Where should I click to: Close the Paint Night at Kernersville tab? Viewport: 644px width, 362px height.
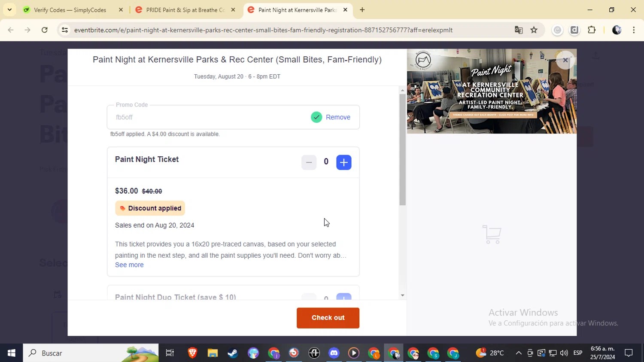point(345,10)
